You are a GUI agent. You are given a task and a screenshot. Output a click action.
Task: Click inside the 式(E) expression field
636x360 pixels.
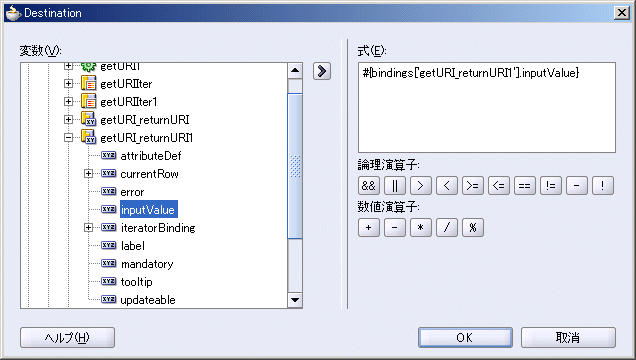coord(487,107)
